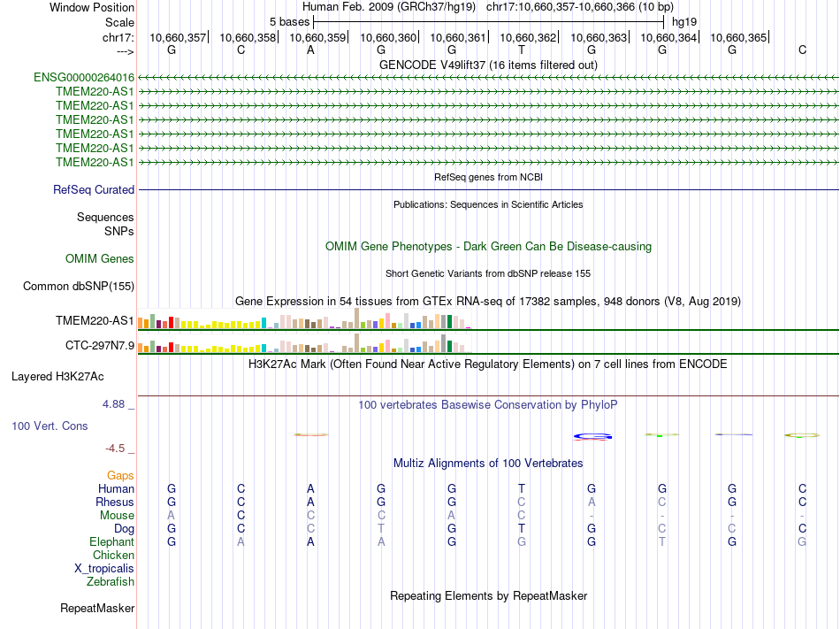Click the hg19 label beside the scale bar
Screen dimensions: 840x629
coord(684,22)
